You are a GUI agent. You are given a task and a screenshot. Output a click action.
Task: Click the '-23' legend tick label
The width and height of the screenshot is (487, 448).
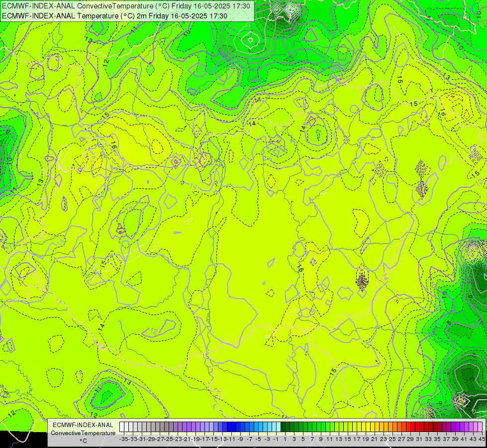[x=178, y=439]
